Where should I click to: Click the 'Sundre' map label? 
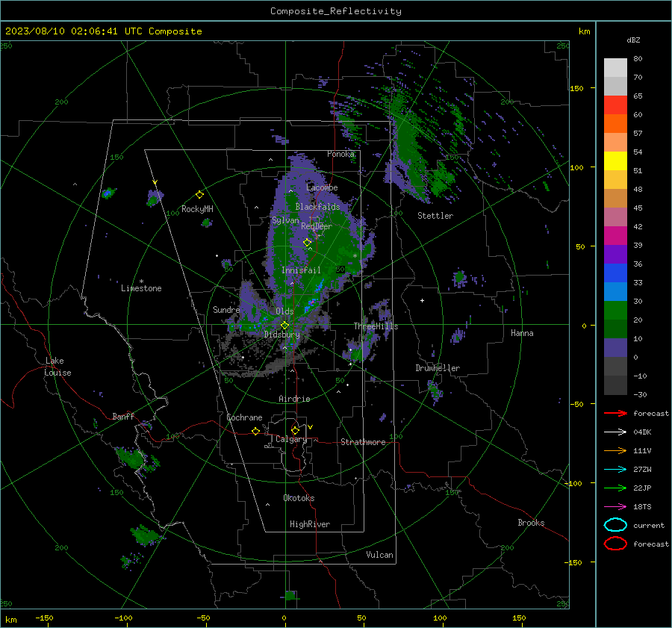point(226,309)
